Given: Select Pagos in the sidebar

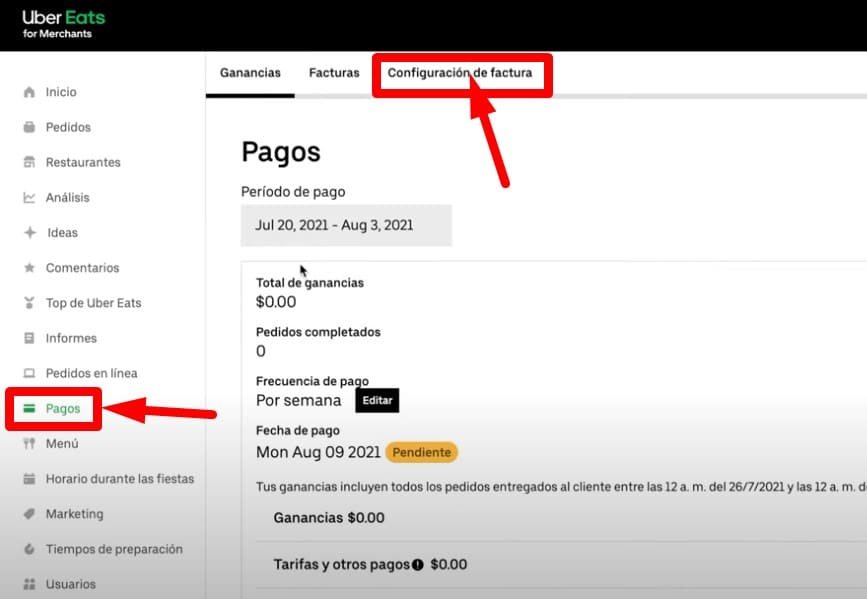Looking at the screenshot, I should pos(63,409).
